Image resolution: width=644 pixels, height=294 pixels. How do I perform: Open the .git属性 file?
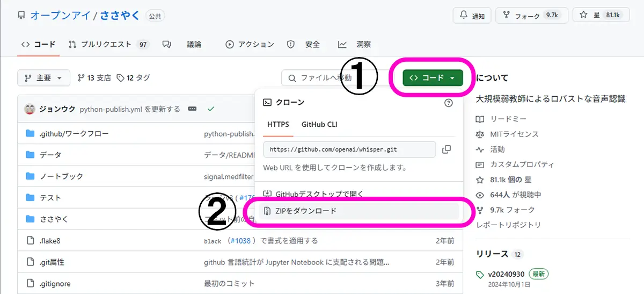52,262
